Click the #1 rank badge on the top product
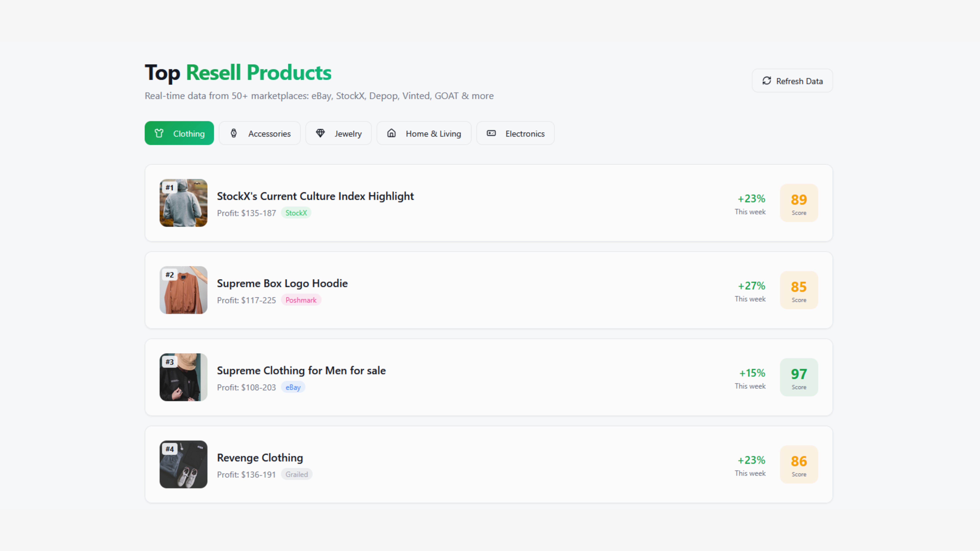 [x=170, y=187]
